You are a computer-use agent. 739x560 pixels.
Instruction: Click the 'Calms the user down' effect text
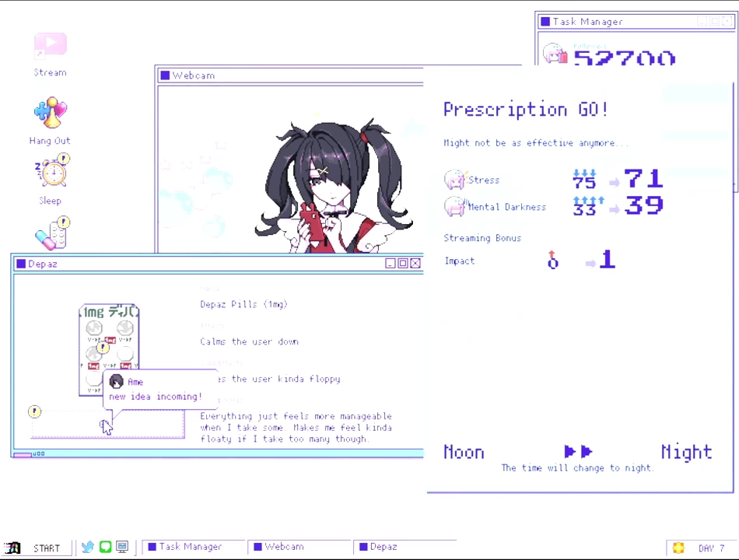coord(250,341)
